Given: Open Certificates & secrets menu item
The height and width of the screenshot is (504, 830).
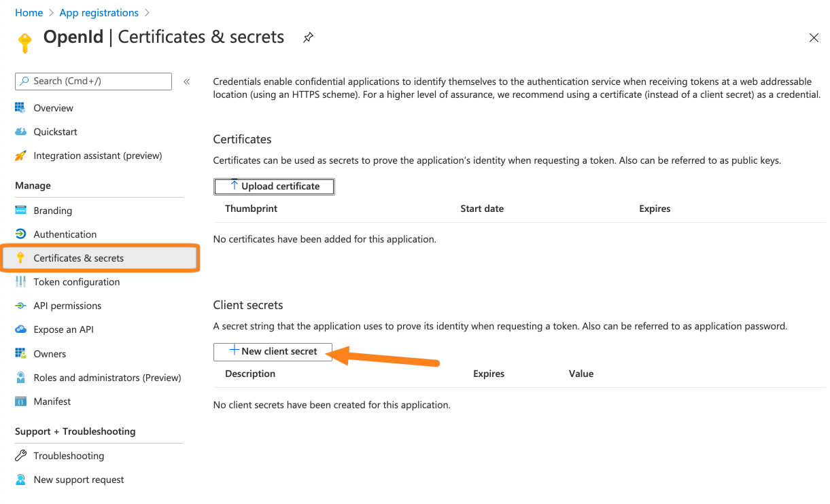Looking at the screenshot, I should 79,258.
